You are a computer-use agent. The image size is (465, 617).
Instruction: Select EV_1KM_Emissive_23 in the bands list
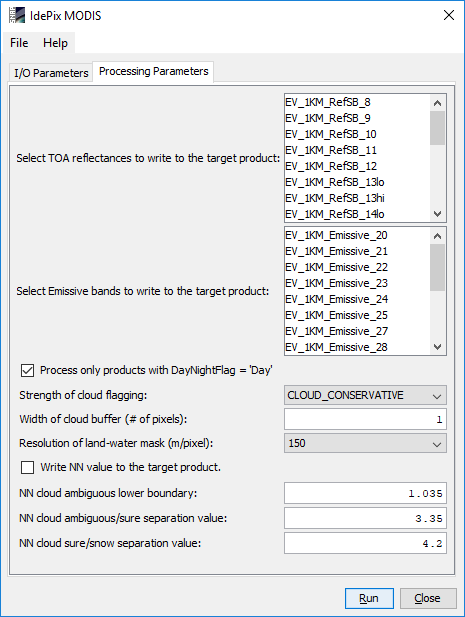click(336, 283)
